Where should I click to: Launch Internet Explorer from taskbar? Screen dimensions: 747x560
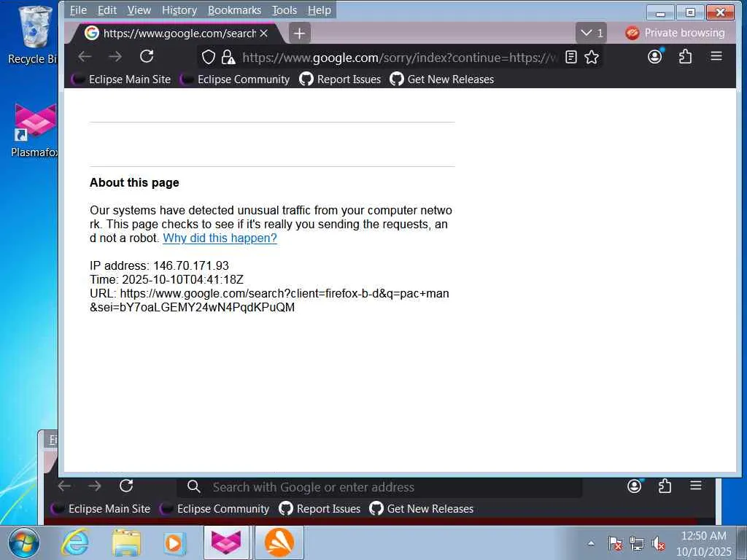(76, 542)
